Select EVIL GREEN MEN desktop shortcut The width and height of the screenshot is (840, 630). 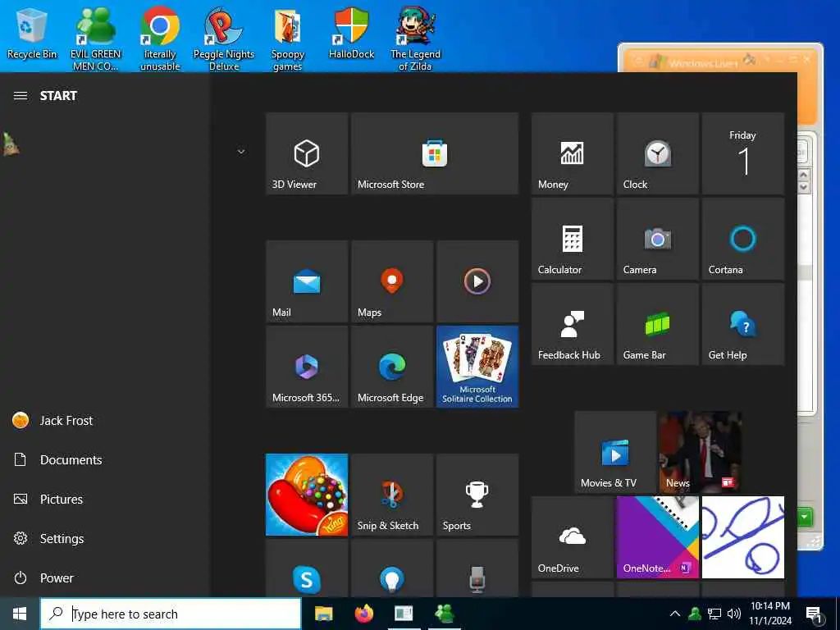(96, 39)
